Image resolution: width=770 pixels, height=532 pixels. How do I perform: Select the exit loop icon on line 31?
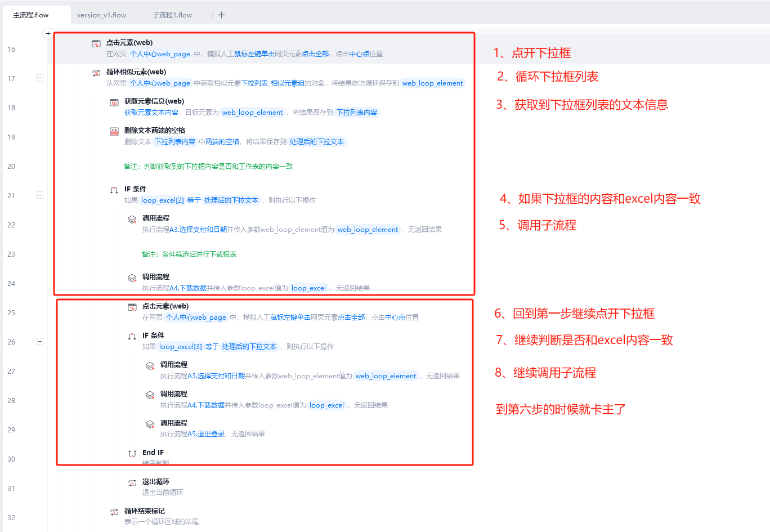tap(132, 482)
